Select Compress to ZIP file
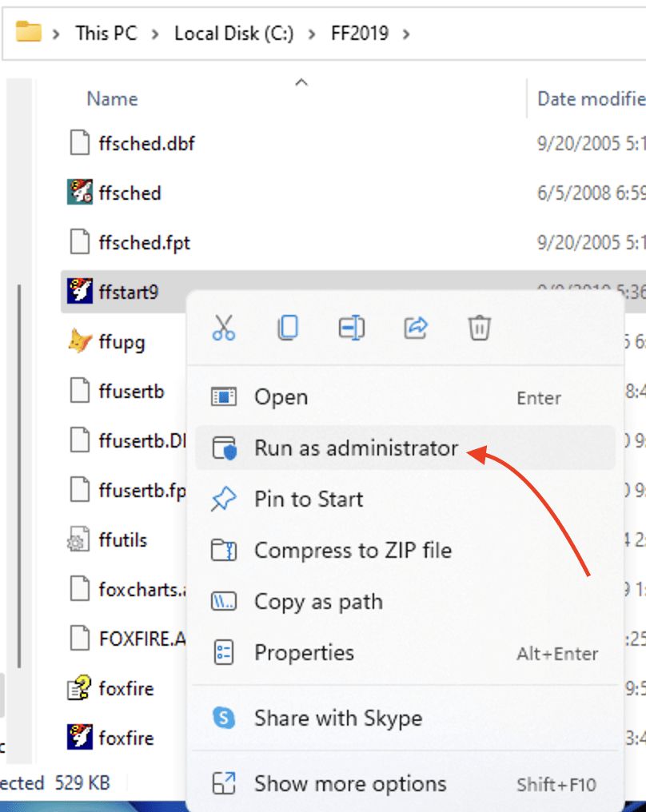646x812 pixels. click(405, 550)
